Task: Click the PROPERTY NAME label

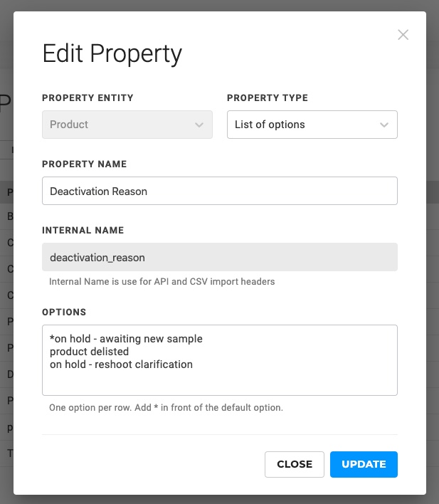Action: pos(84,164)
